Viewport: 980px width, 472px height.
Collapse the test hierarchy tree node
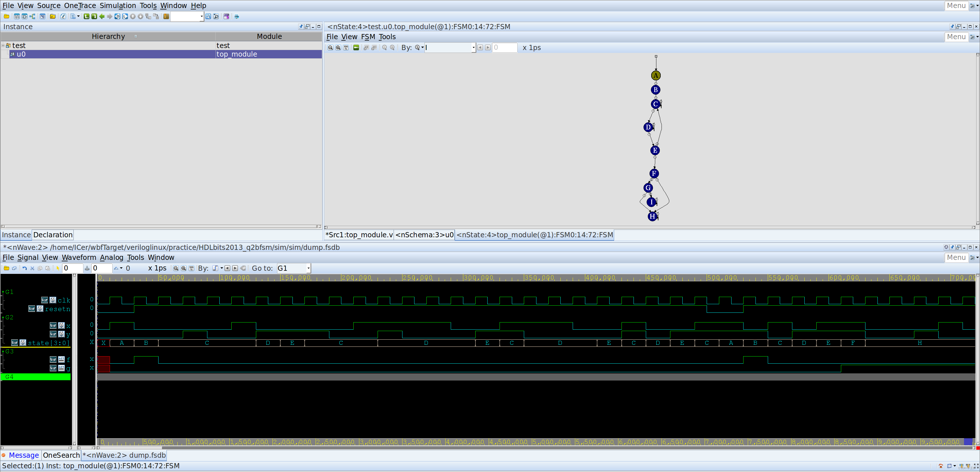click(x=3, y=46)
